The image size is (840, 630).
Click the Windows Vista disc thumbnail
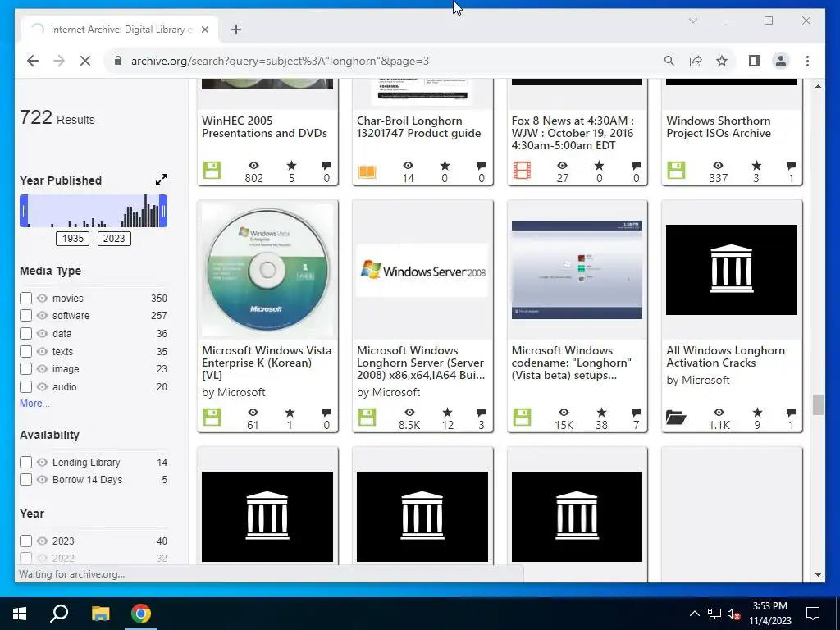pos(267,269)
